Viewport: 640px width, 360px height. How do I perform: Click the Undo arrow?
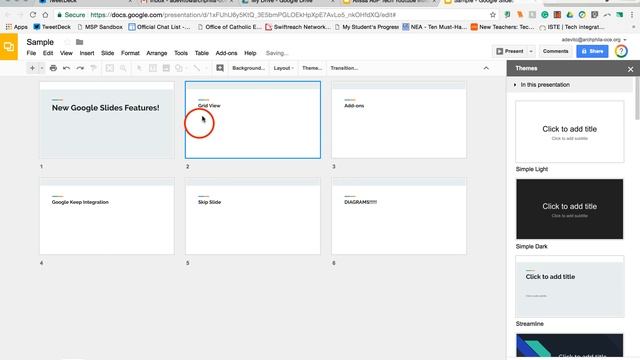tap(67, 68)
